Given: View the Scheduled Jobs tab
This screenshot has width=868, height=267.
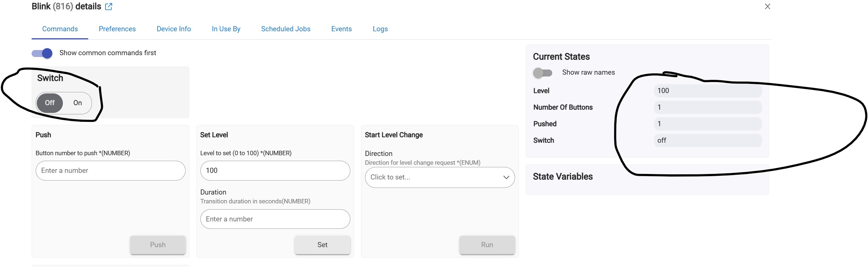Looking at the screenshot, I should pos(286,29).
